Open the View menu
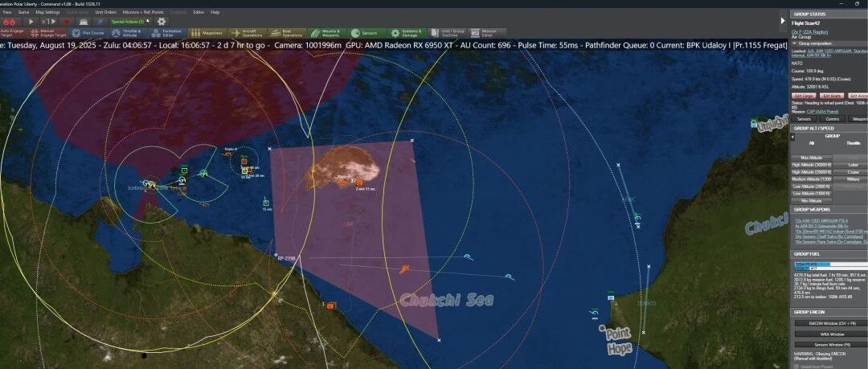The image size is (868, 369). (x=6, y=11)
